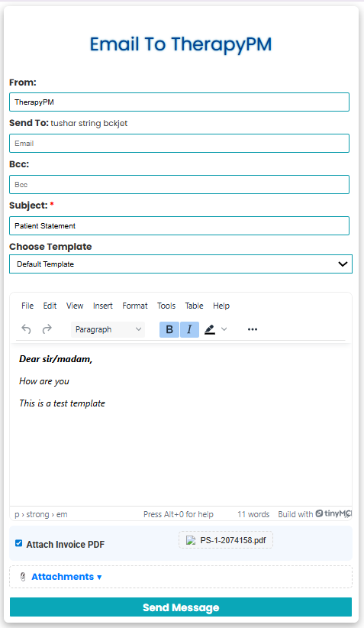Reveal more toolbar options ellipsis
Image resolution: width=364 pixels, height=628 pixels.
pyautogui.click(x=253, y=329)
